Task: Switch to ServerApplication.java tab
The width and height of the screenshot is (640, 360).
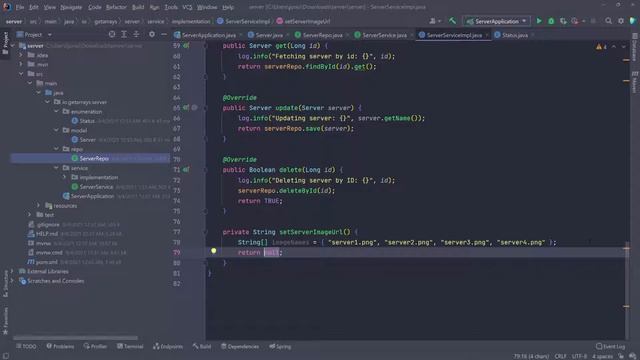Action: coord(207,35)
